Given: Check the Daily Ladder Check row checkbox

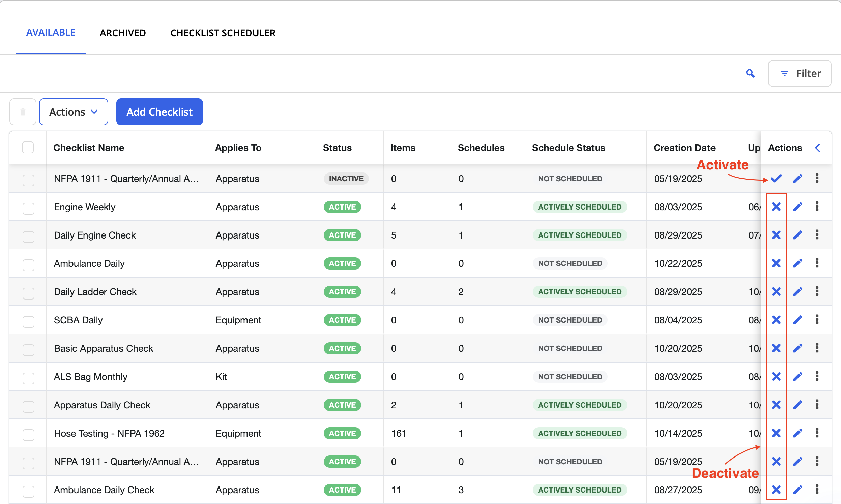Looking at the screenshot, I should pyautogui.click(x=29, y=293).
